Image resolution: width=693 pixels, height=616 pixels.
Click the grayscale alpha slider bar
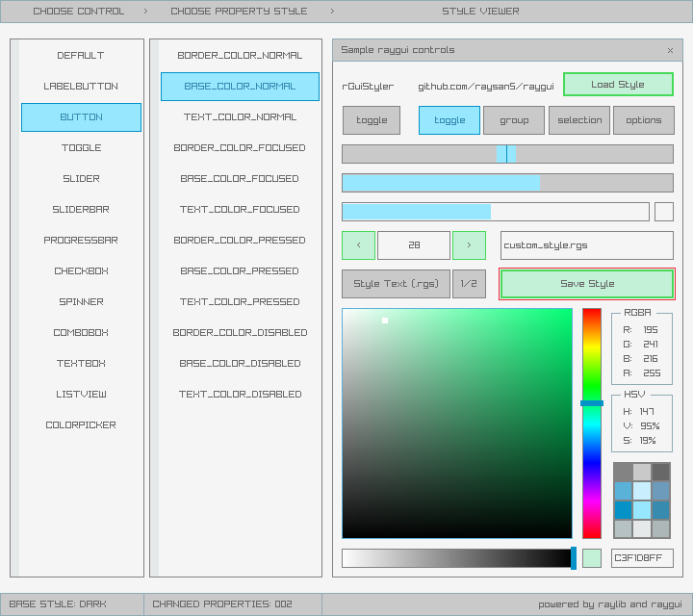click(x=456, y=558)
